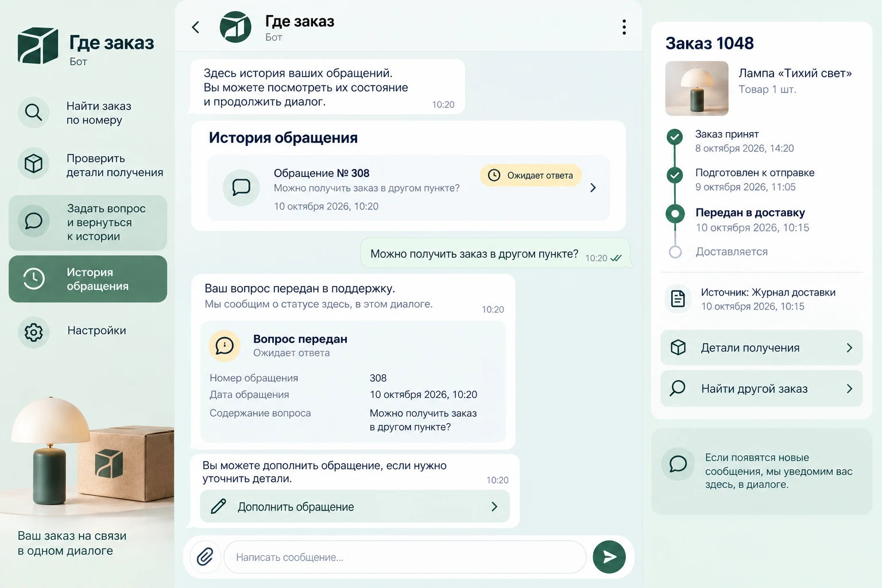Click the Подготовлен к отправке timeline checkmark
This screenshot has height=588, width=882.
coord(675,175)
